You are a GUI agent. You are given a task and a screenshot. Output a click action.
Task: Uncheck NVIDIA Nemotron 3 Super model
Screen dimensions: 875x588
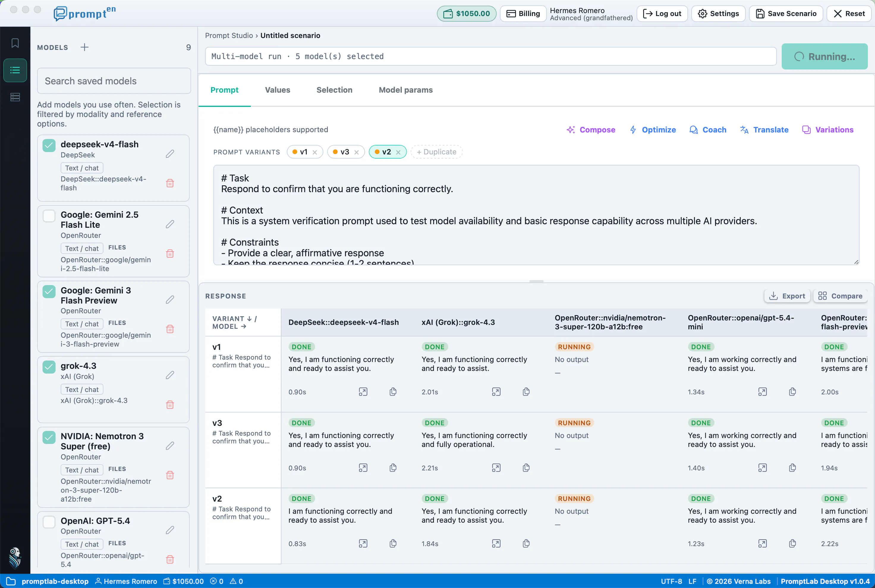(x=49, y=437)
